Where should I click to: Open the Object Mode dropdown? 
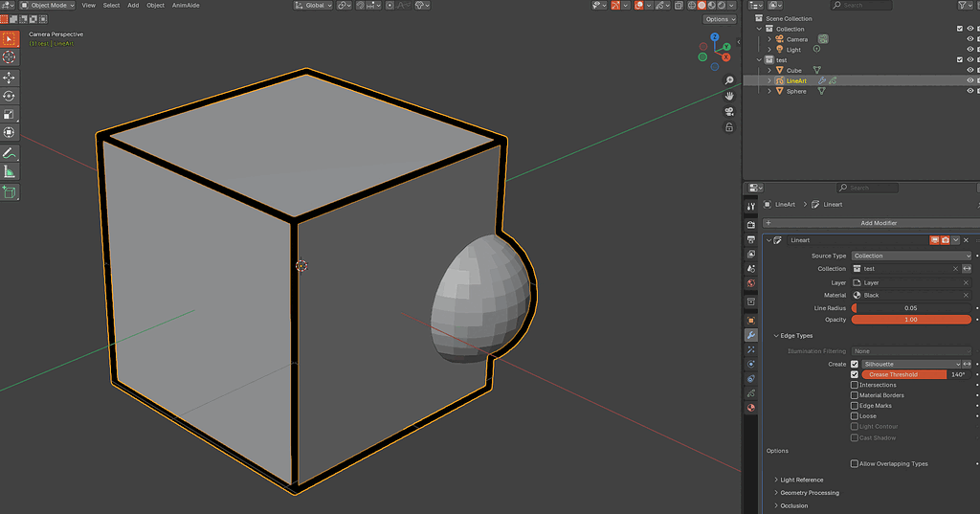click(x=48, y=5)
